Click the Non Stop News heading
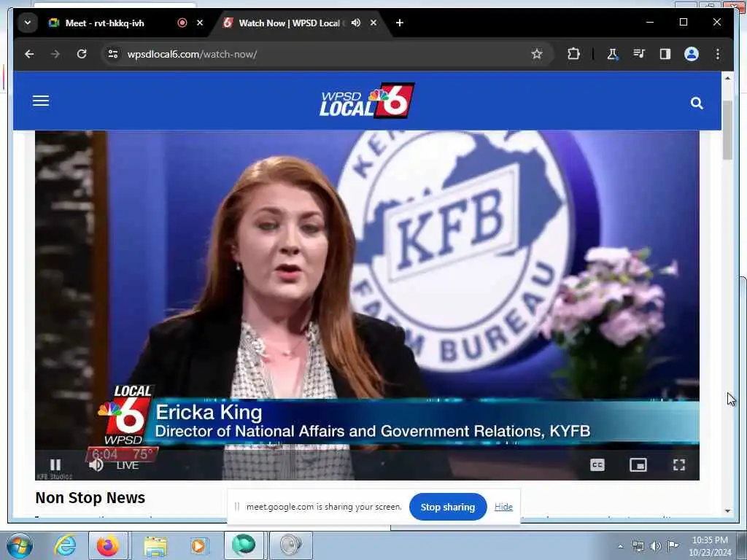Image resolution: width=747 pixels, height=560 pixels. click(x=90, y=497)
